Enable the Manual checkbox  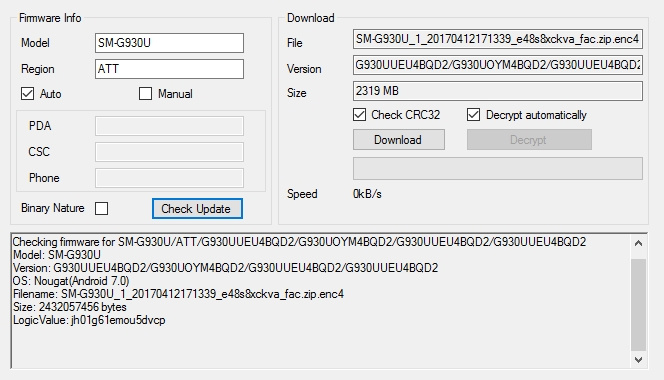(145, 94)
